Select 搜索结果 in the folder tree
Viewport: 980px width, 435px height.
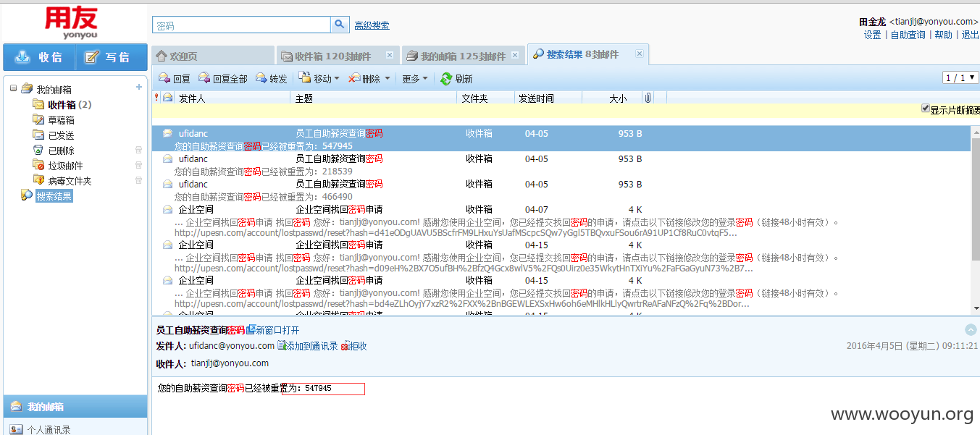[x=54, y=196]
